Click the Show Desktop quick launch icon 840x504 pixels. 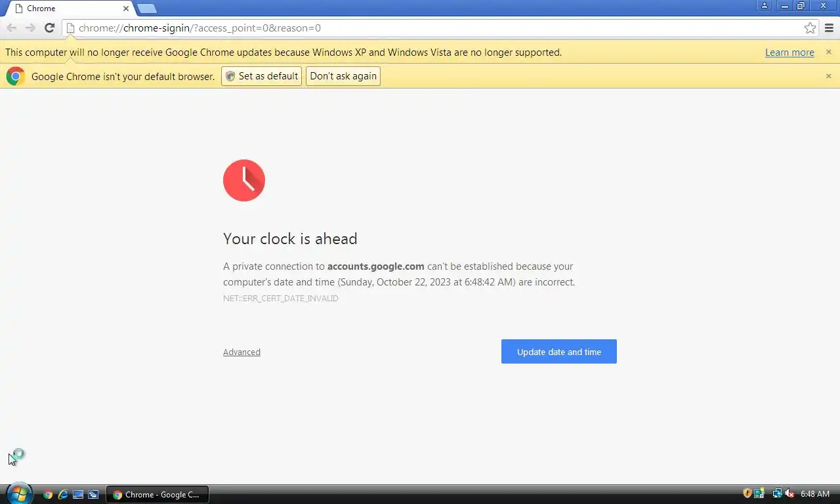coord(78,495)
